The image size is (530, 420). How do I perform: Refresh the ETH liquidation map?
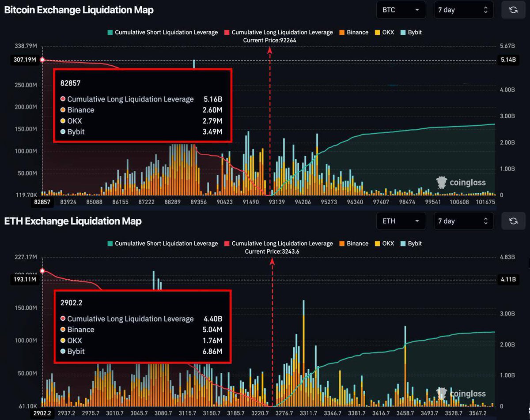tap(513, 221)
